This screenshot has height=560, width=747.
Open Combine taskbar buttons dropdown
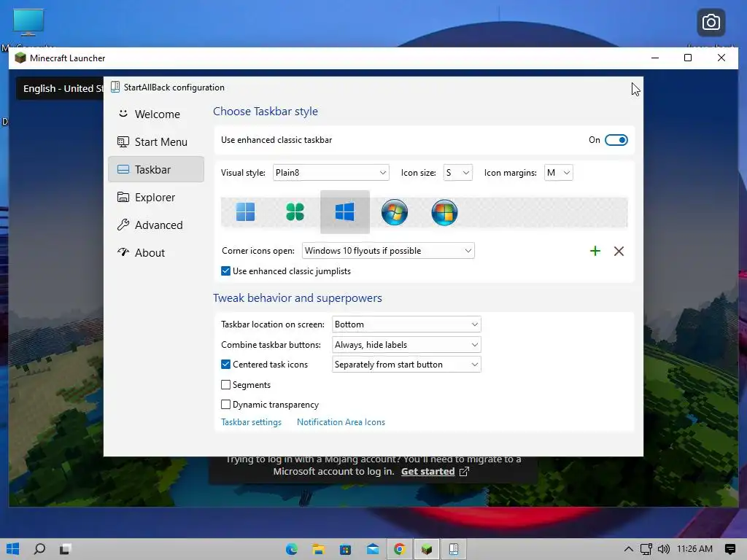point(406,345)
